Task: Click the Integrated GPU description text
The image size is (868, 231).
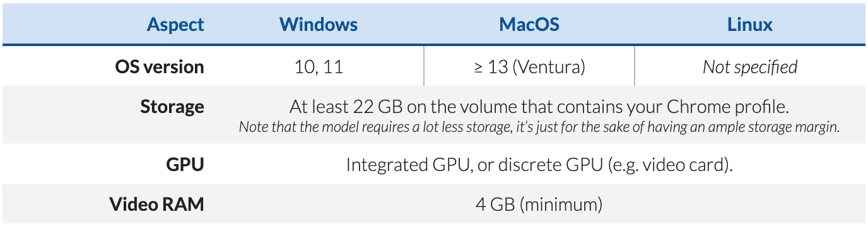Action: [539, 165]
